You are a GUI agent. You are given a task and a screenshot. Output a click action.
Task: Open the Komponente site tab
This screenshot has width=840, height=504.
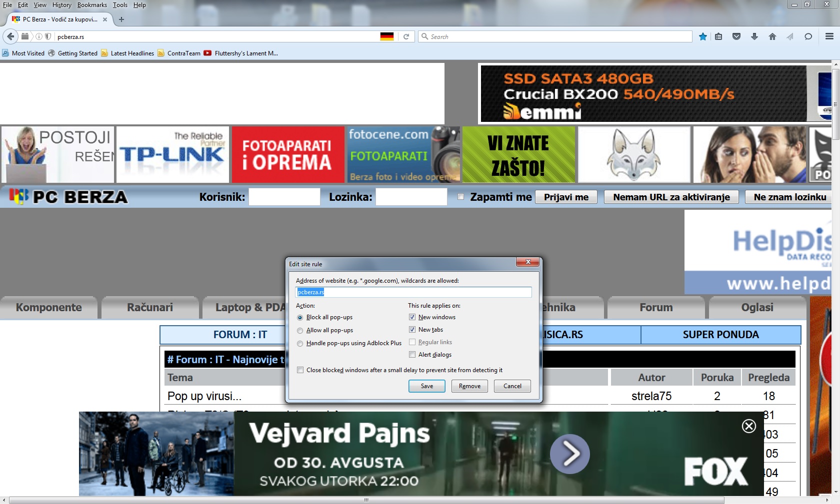[x=49, y=307]
